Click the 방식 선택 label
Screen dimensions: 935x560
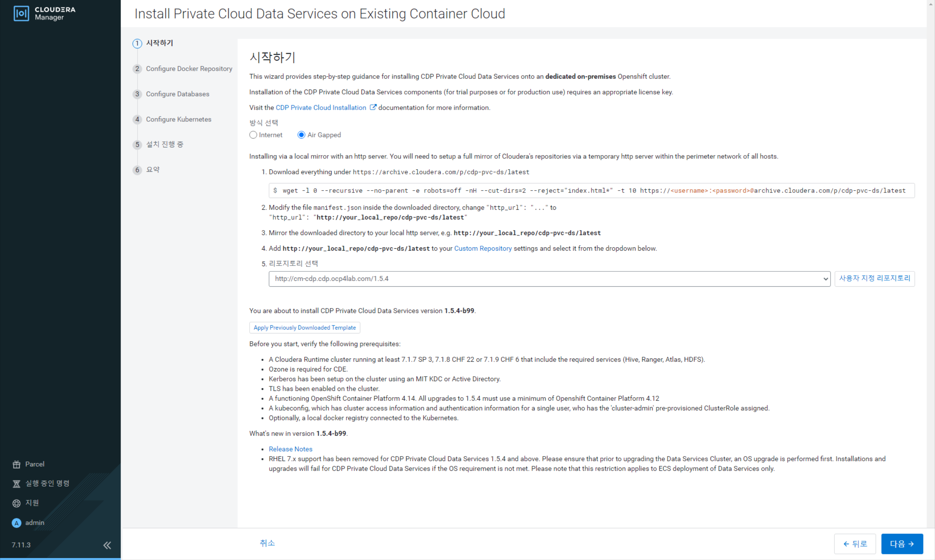[263, 123]
